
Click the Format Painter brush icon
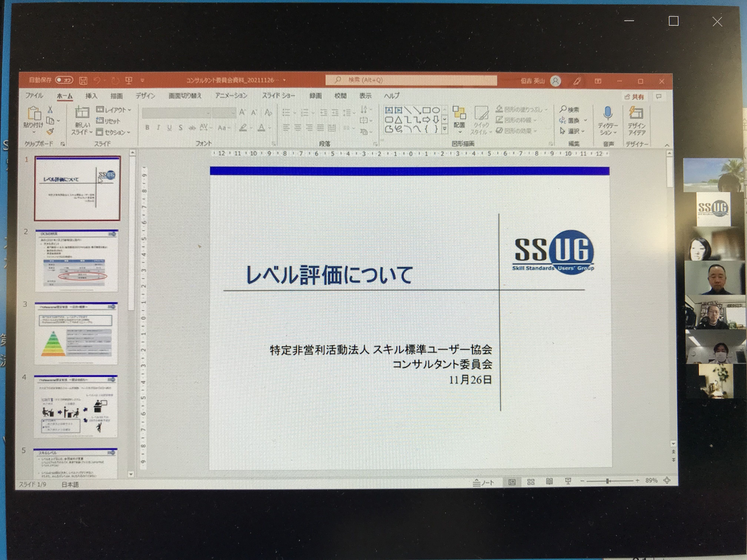[x=50, y=131]
